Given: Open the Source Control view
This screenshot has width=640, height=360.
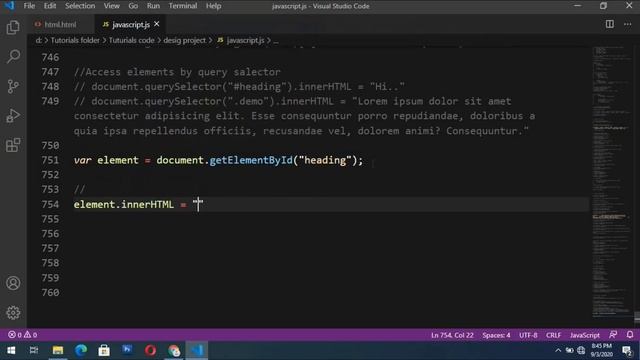Looking at the screenshot, I should (13, 86).
